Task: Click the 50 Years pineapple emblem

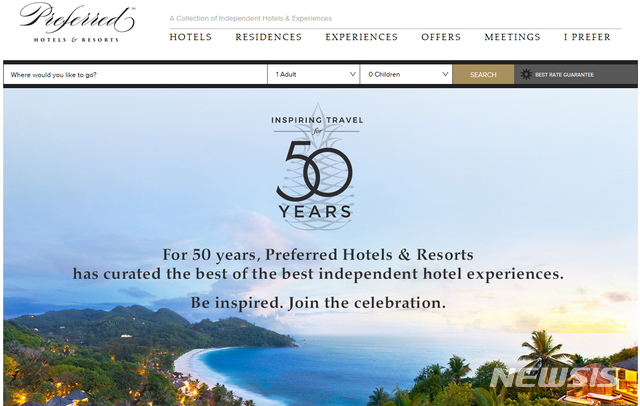Action: click(x=317, y=167)
